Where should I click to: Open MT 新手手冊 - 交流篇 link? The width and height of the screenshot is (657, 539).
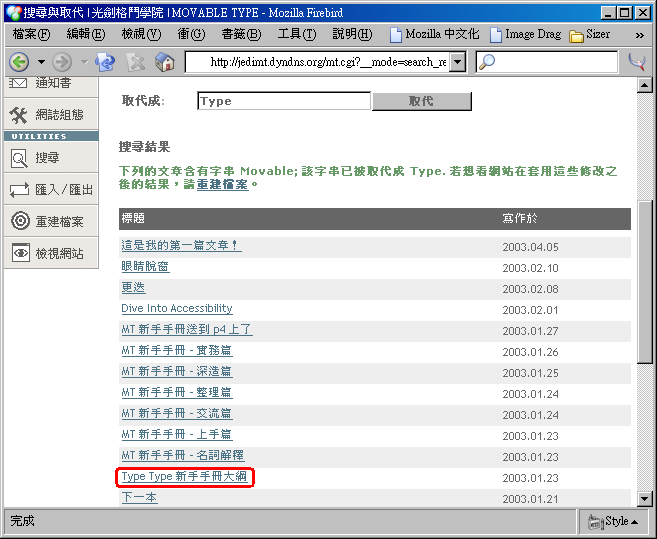[177, 413]
